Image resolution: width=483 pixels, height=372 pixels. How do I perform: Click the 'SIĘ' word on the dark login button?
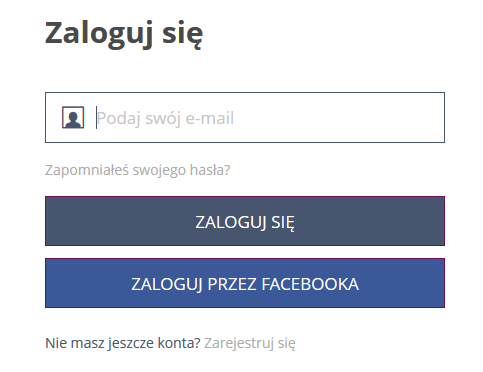(283, 223)
